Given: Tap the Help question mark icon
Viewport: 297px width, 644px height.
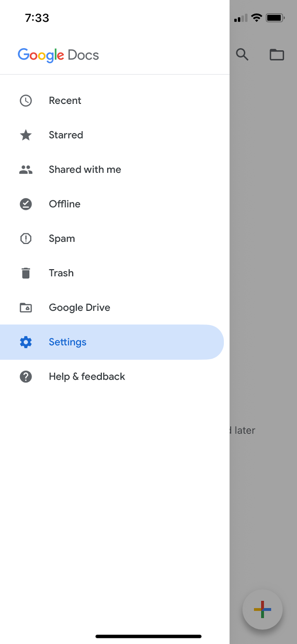Looking at the screenshot, I should (26, 377).
